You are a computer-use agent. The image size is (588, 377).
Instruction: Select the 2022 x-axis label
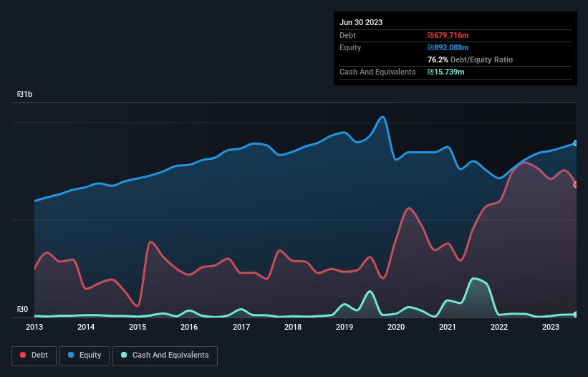pos(499,327)
